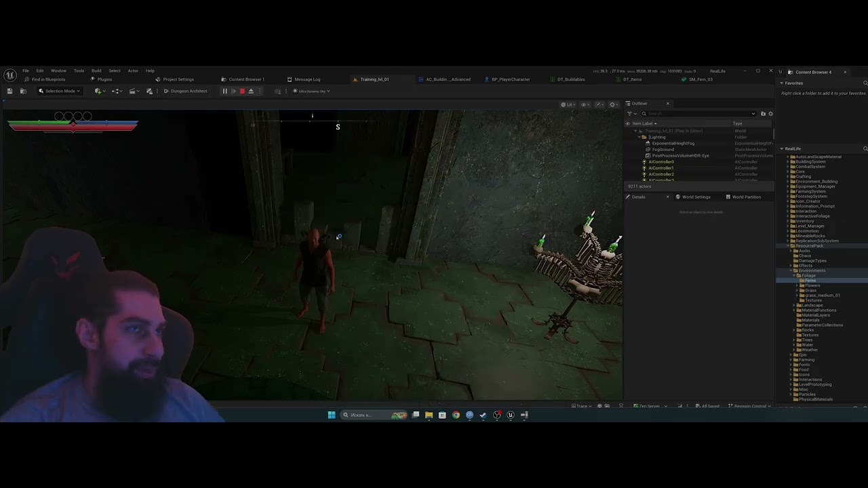The height and width of the screenshot is (488, 868).
Task: Open the File Explorer taskbar icon
Action: point(429,415)
